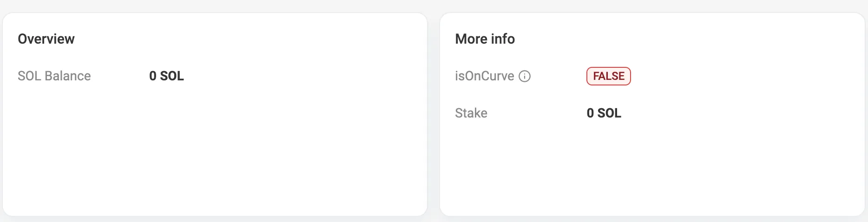Select the isOnCurve label text
This screenshot has height=222, width=868.
(484, 76)
